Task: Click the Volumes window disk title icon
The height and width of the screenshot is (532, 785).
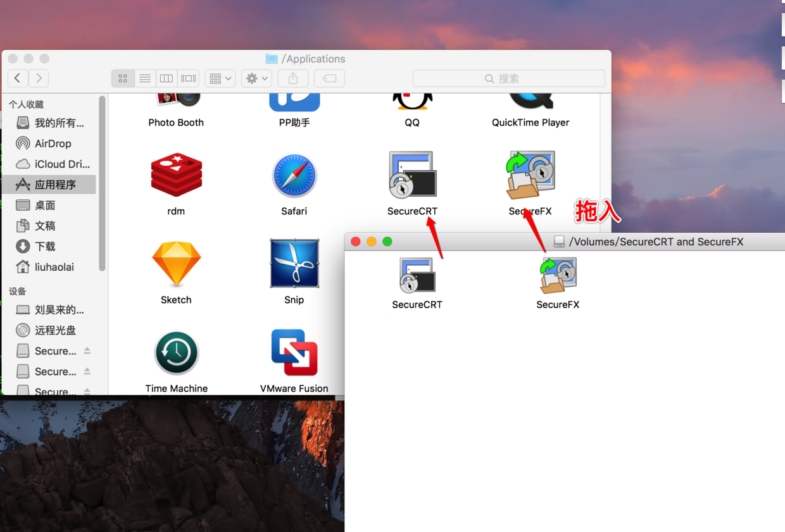Action: tap(559, 242)
